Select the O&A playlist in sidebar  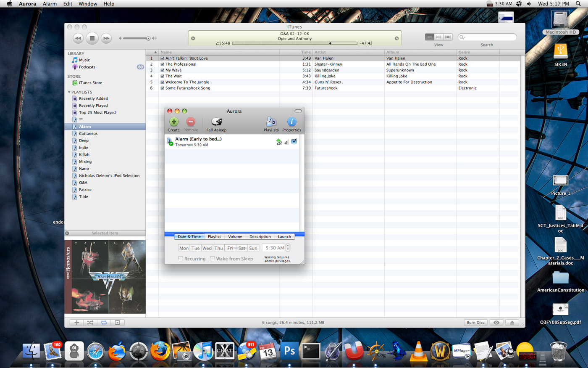83,183
